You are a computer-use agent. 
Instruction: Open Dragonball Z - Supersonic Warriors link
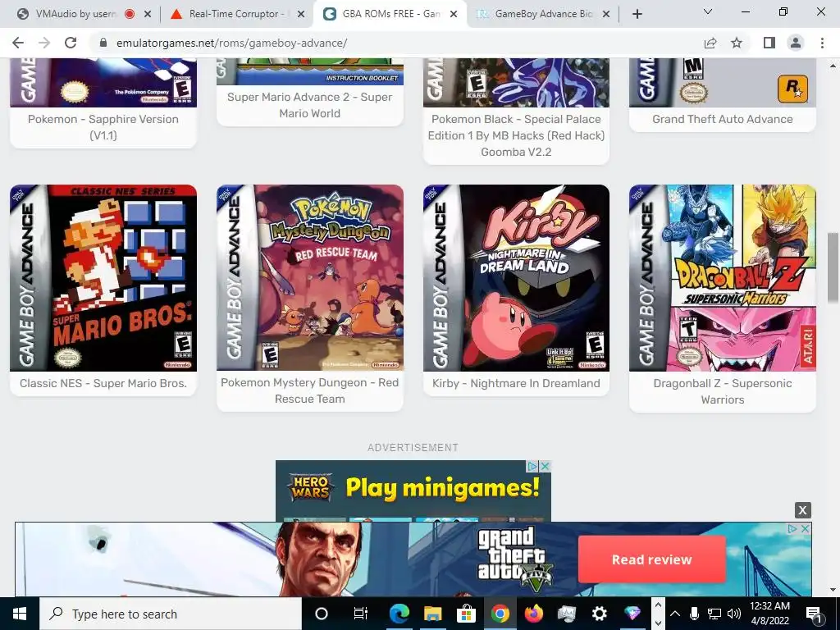tap(723, 391)
